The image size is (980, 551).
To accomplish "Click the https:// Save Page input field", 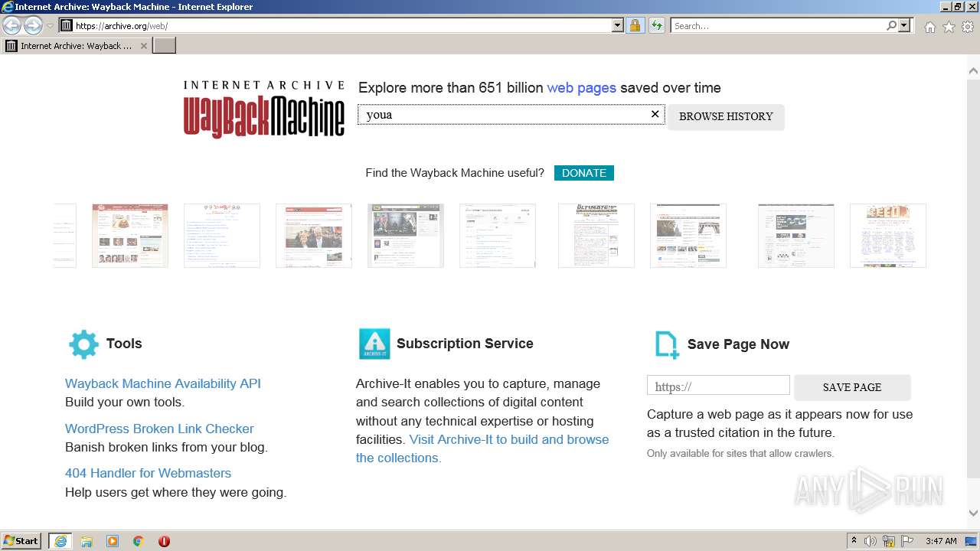I will (x=718, y=386).
